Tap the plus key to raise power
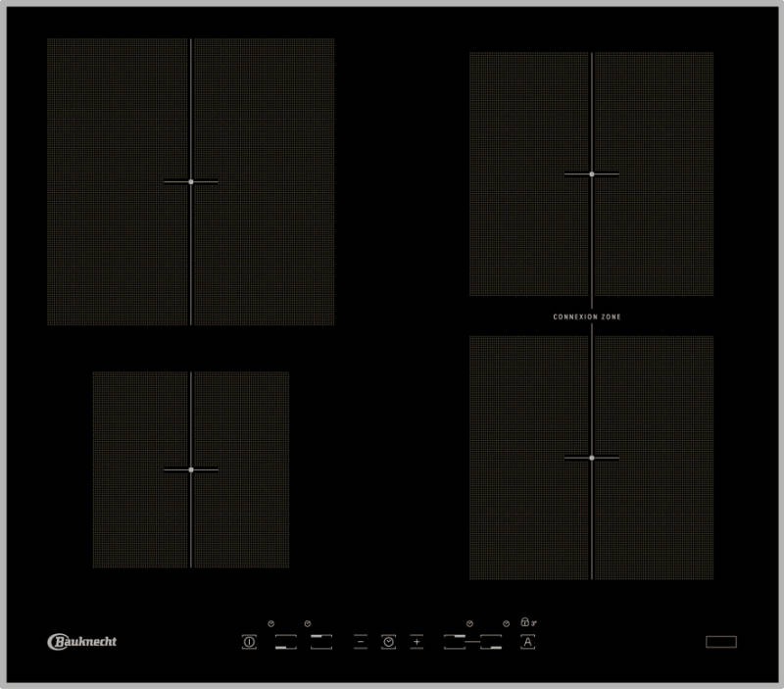 (416, 642)
